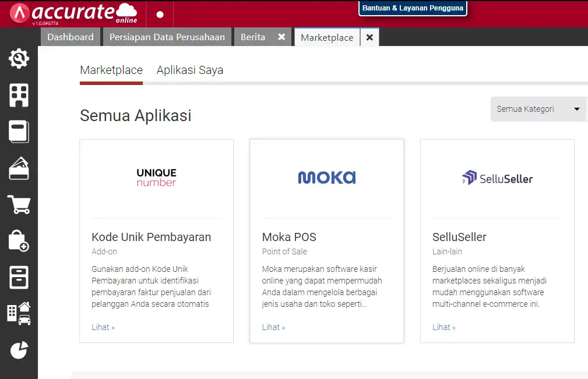Click Bantuan & Layanan Pengguna button
This screenshot has width=588, height=379.
click(x=413, y=8)
